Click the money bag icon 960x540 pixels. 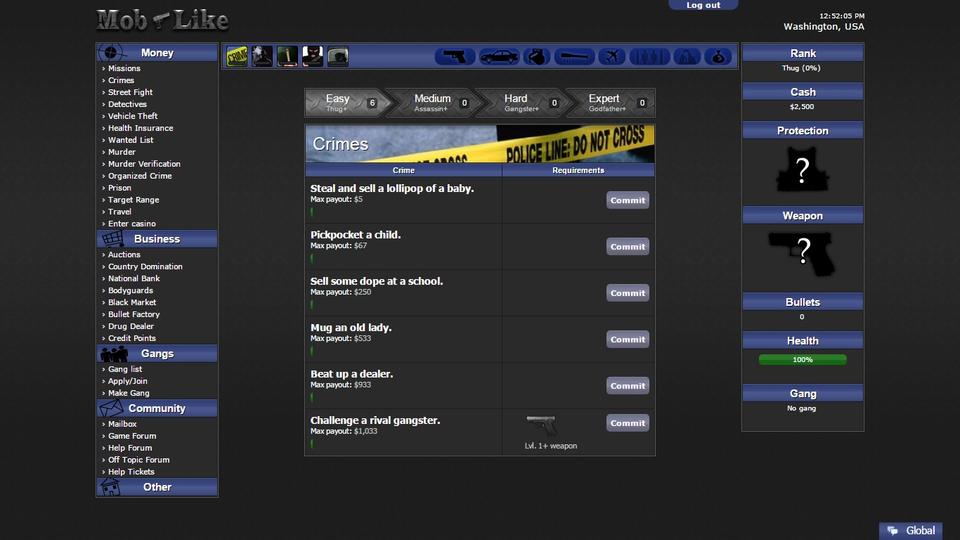[718, 57]
